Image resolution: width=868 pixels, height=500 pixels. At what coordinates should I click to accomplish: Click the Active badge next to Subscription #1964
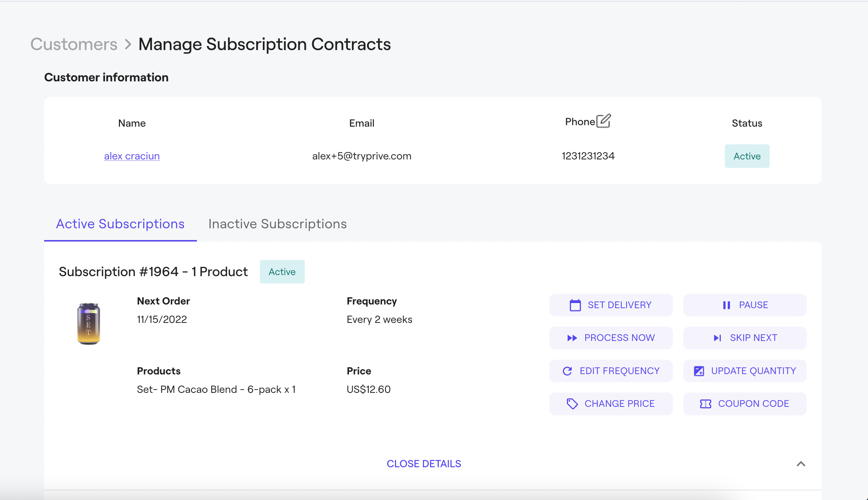[282, 272]
